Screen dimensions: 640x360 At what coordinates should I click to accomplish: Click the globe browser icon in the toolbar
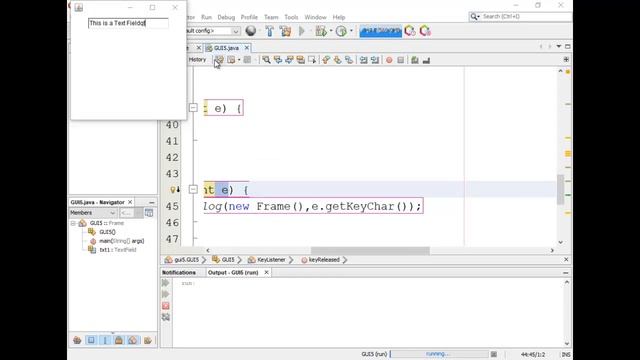pos(251,31)
